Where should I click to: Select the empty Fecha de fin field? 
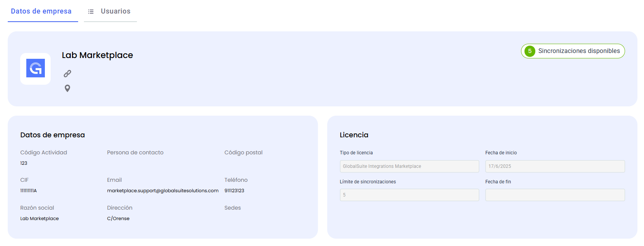click(555, 195)
